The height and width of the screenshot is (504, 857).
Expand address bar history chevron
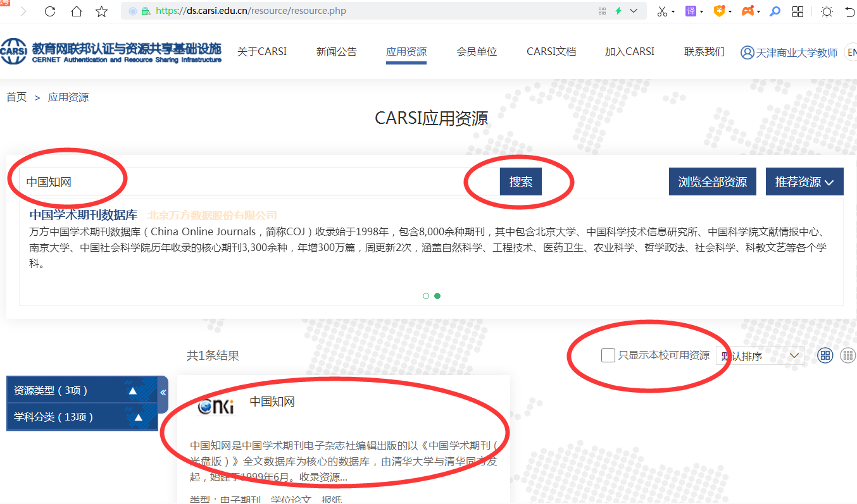(634, 11)
